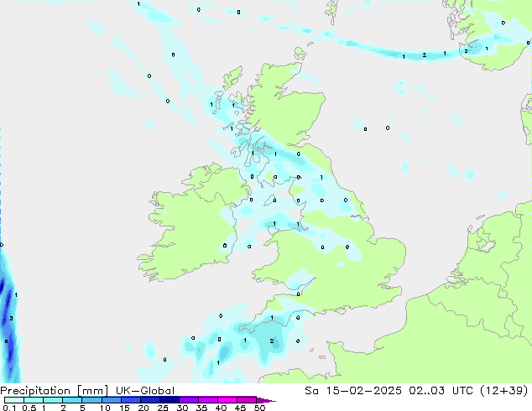Screen dimensions: 532x411
Task: Click the '50' legend scale value
Action: pyautogui.click(x=259, y=408)
